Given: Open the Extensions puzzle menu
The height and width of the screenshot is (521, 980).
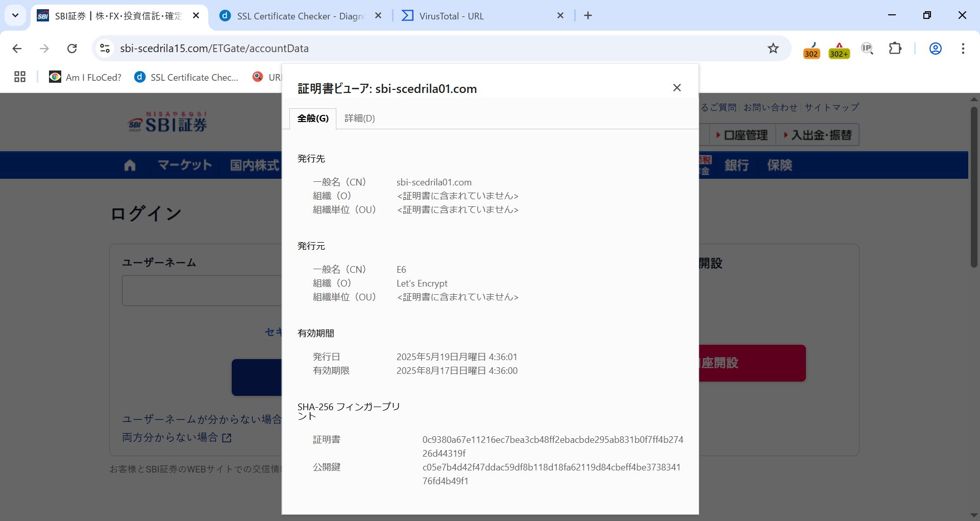Looking at the screenshot, I should coord(895,49).
